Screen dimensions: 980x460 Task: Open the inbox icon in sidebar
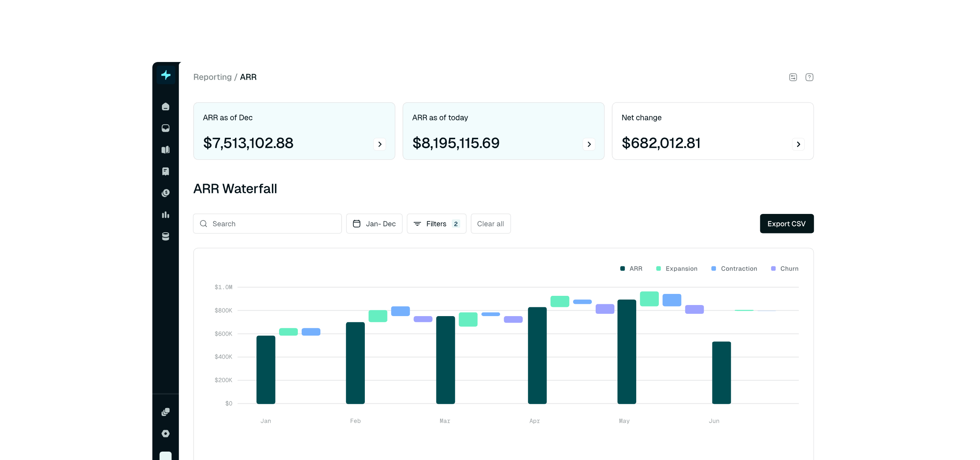click(x=165, y=128)
